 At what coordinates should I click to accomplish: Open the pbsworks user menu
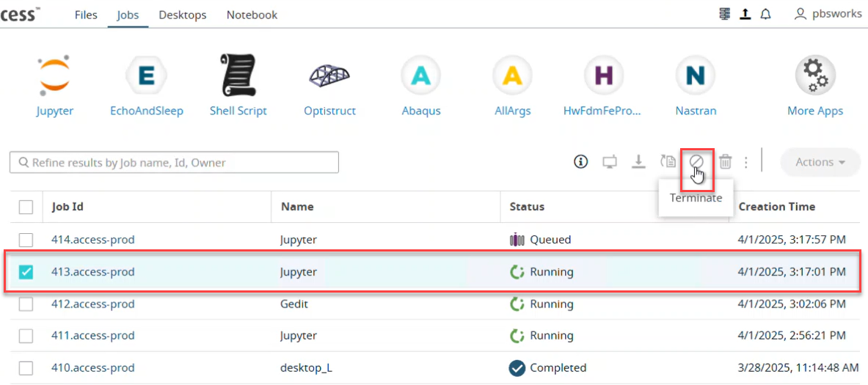click(828, 14)
